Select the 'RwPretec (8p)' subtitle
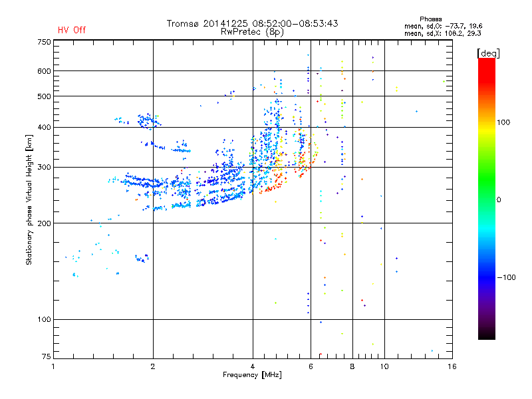Screen dimensions: 532x399 pos(252,32)
